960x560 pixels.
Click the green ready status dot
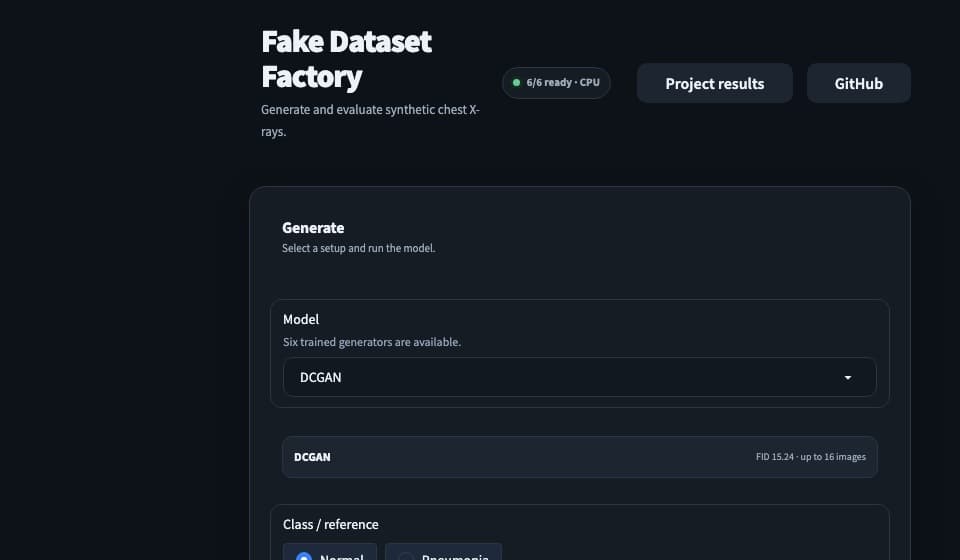516,83
